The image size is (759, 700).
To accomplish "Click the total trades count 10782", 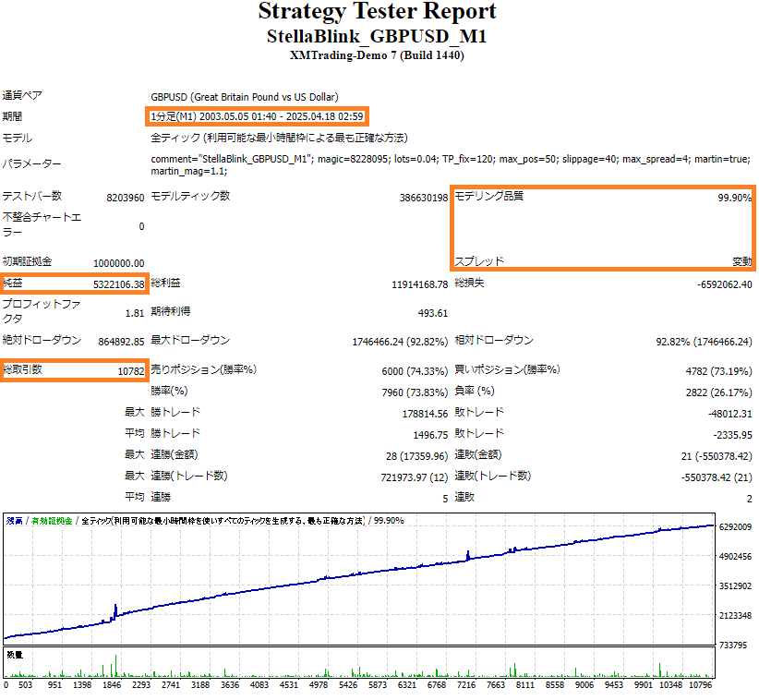I will point(131,371).
